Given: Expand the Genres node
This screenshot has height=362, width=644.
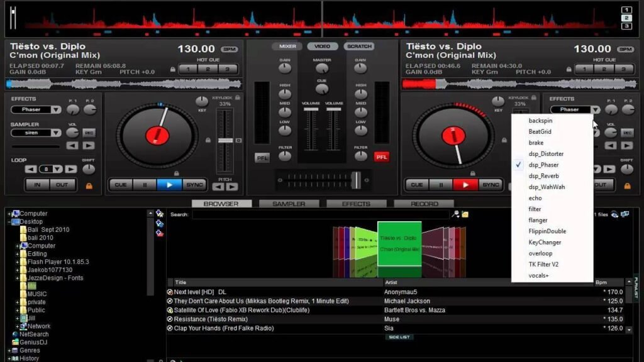Looking at the screenshot, I should [9, 351].
